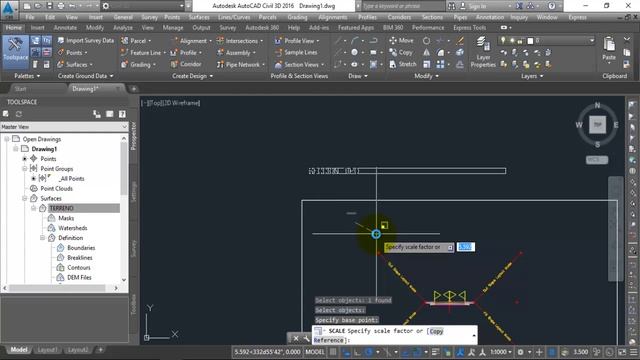Screen dimensions: 640x360
Task: Click the Reference option in command line
Action: (x=328, y=340)
